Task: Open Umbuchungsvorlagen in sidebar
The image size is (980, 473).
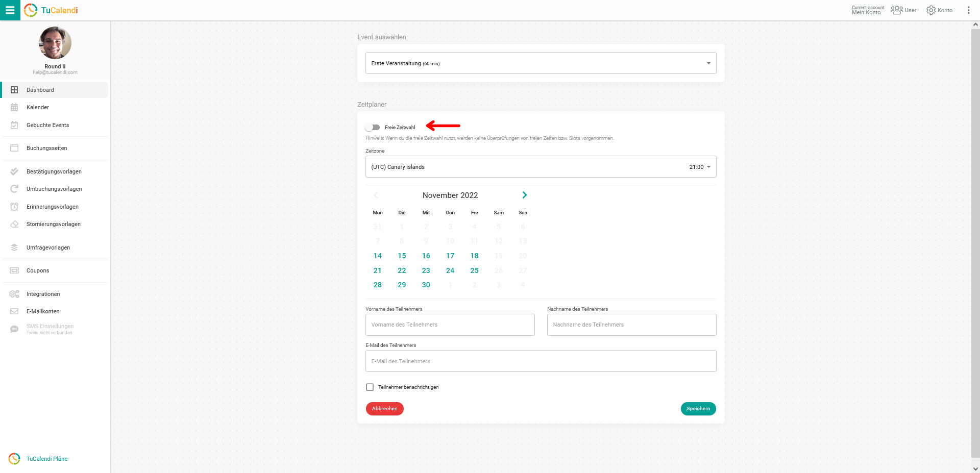Action: (x=55, y=189)
